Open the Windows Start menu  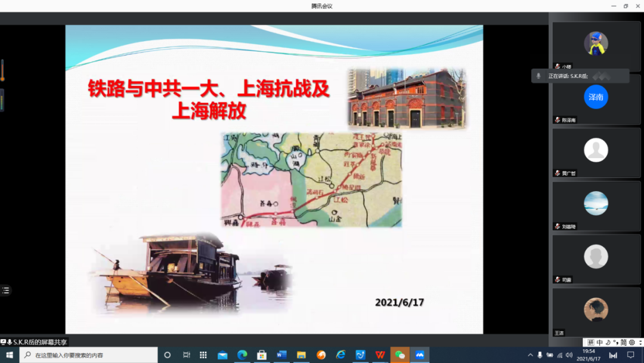coord(8,355)
